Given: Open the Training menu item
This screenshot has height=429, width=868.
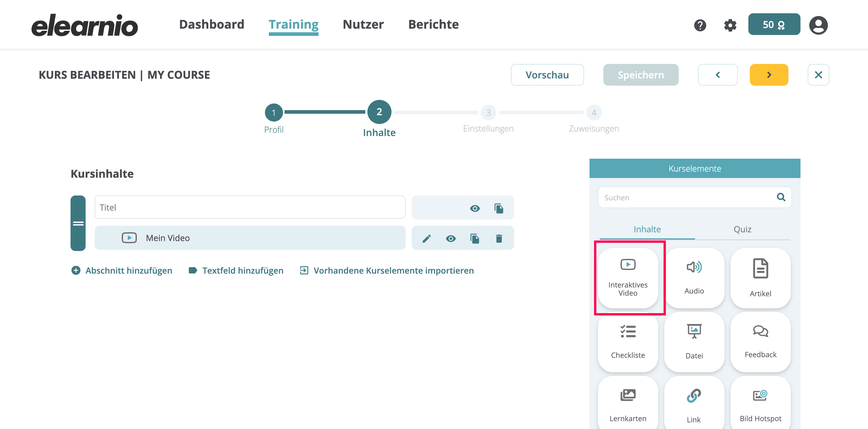Looking at the screenshot, I should pos(294,25).
